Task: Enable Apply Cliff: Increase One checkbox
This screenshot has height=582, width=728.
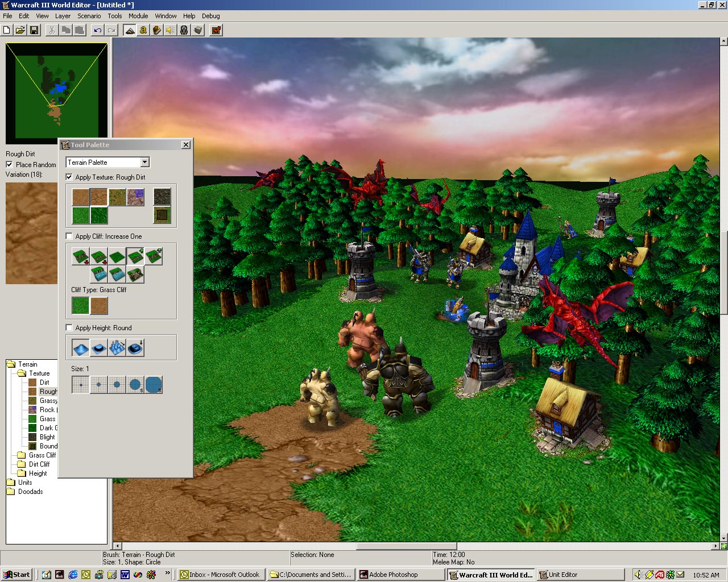Action: (69, 236)
